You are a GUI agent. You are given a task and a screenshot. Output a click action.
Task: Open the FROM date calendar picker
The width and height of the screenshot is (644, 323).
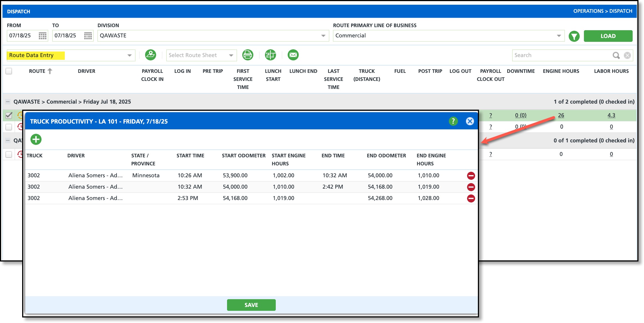tap(42, 36)
